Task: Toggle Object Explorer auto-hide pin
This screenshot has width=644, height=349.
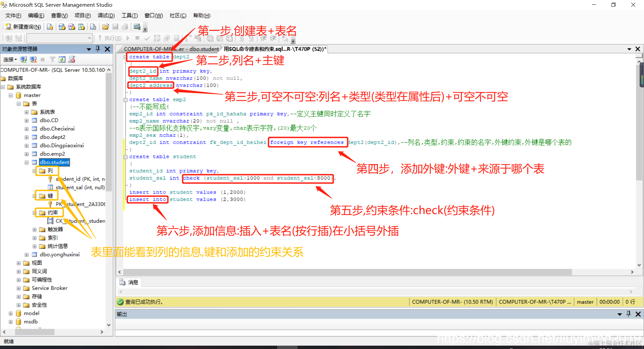Action: pyautogui.click(x=98, y=49)
